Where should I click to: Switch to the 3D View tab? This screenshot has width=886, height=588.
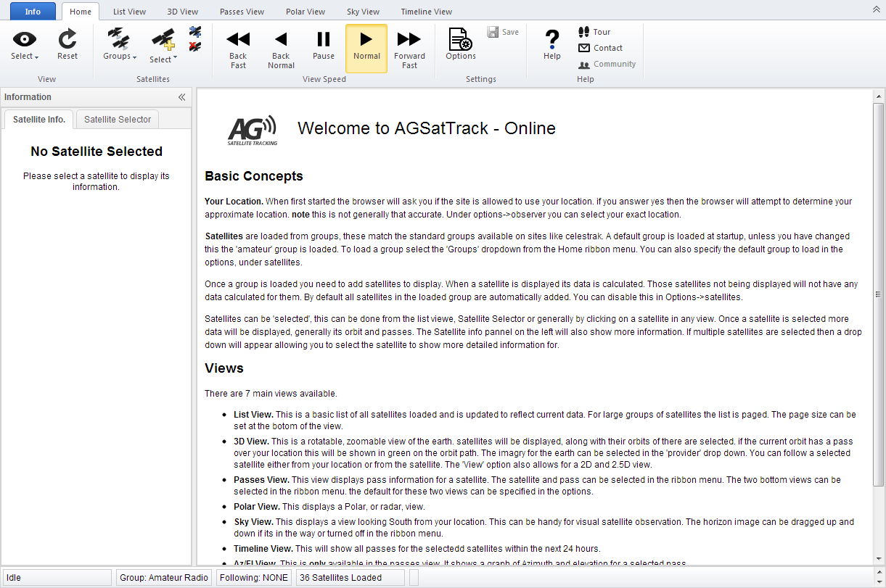[x=183, y=12]
